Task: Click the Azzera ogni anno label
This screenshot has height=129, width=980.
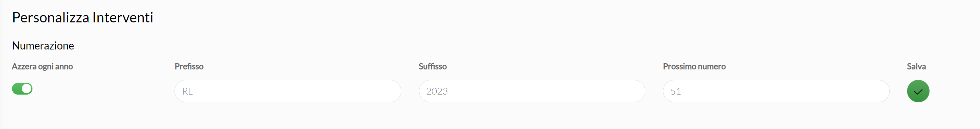Action: [x=42, y=67]
